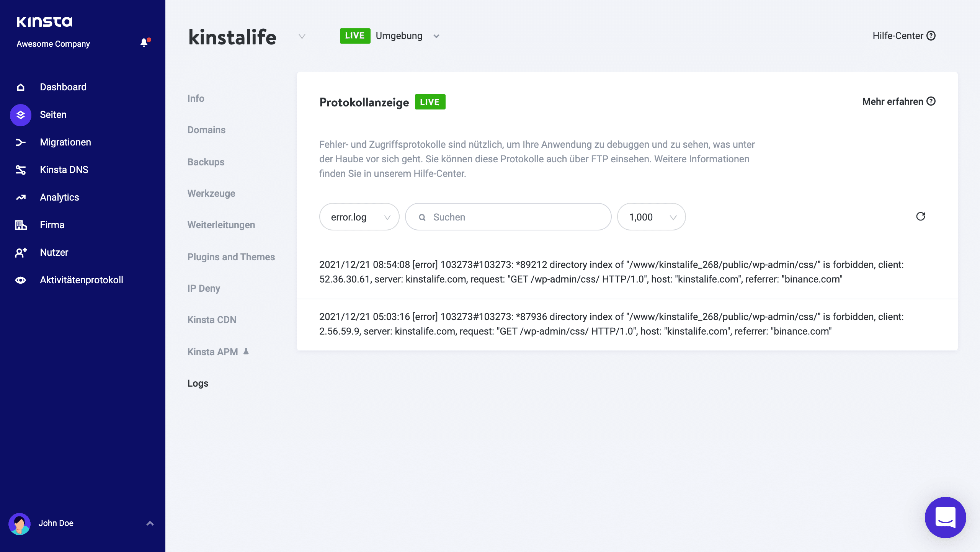
Task: Navigate to Werkzeuge section
Action: [211, 193]
